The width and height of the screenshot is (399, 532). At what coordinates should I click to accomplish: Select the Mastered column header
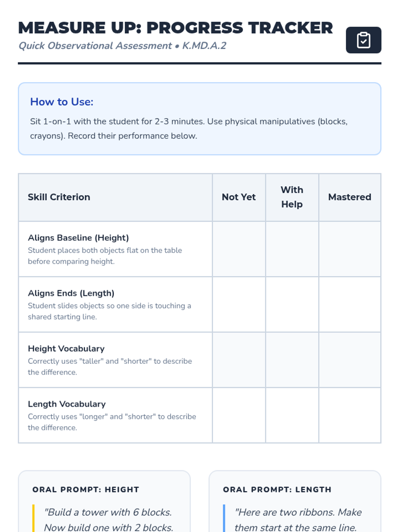coord(349,197)
